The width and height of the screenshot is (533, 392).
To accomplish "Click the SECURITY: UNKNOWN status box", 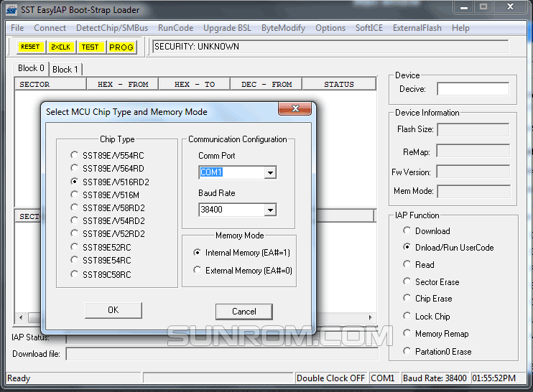I will click(330, 47).
